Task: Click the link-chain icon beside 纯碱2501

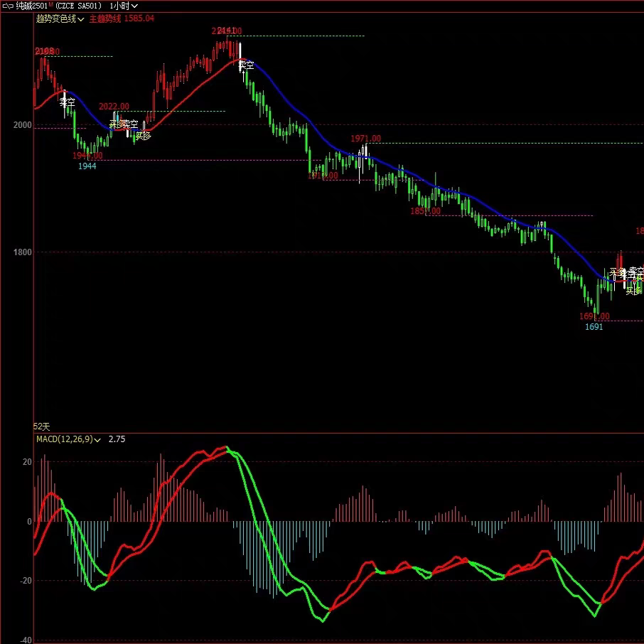Action: click(x=8, y=6)
